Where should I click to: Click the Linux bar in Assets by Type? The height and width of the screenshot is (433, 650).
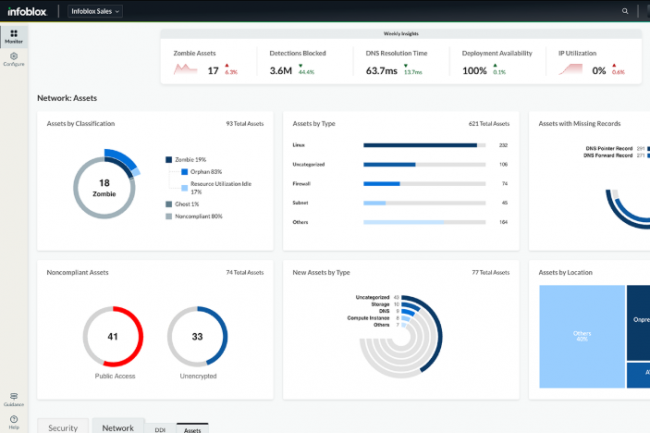420,145
